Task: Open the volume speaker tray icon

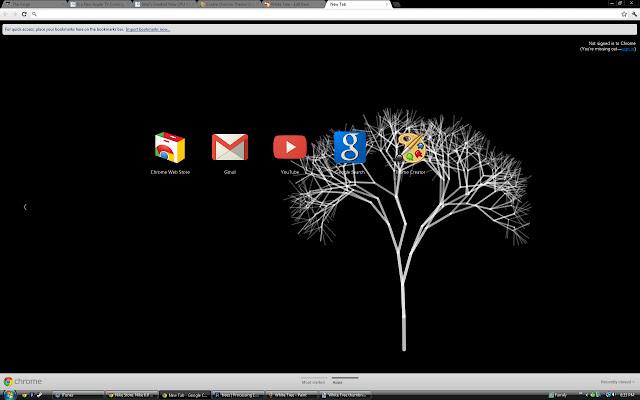Action: coord(613,395)
